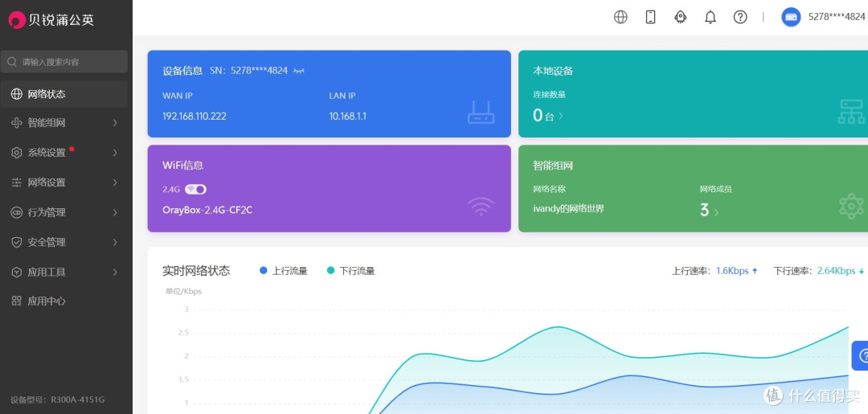Image resolution: width=868 pixels, height=414 pixels.
Task: Click the 智能组网 sidebar icon
Action: 17,123
